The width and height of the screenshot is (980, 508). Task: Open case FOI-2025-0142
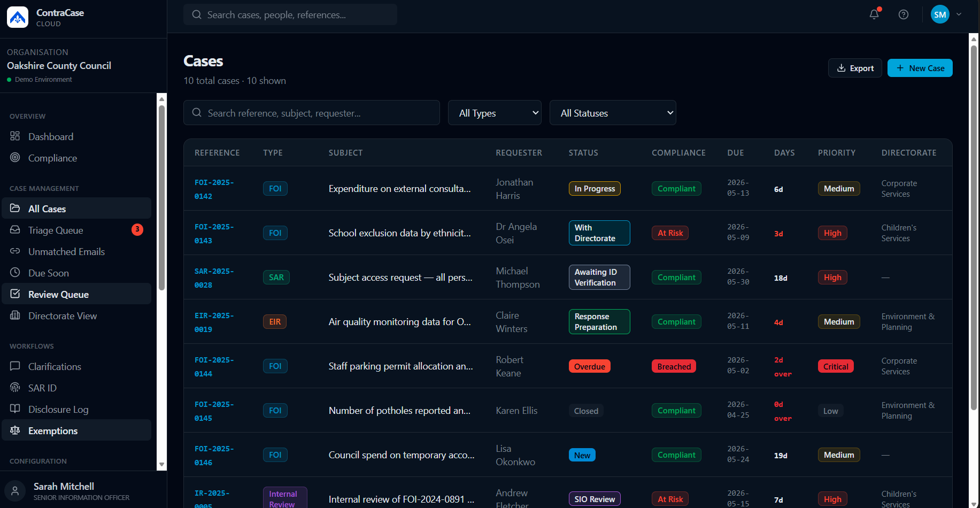click(214, 189)
